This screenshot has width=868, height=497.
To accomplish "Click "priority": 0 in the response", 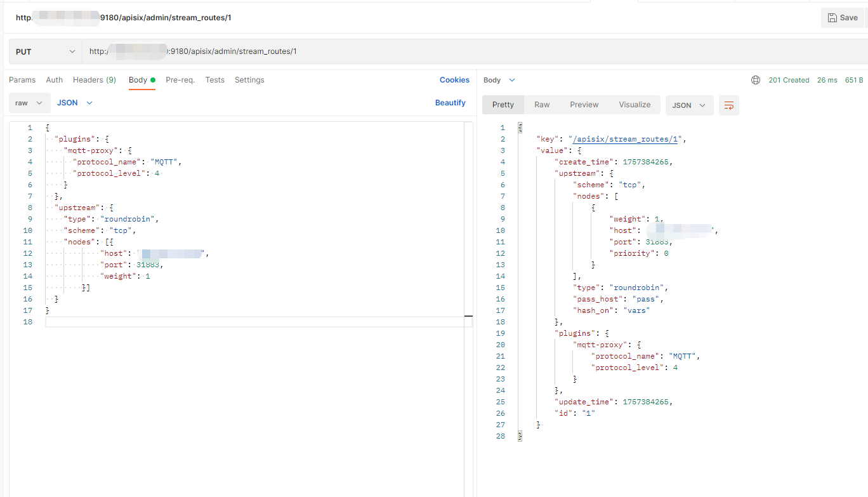I will pos(638,253).
